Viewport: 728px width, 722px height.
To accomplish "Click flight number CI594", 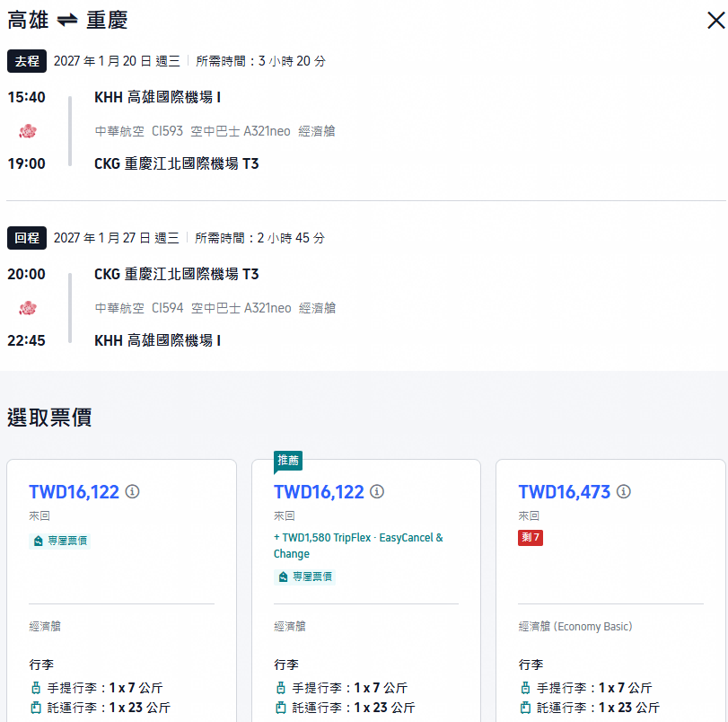I will pos(168,308).
